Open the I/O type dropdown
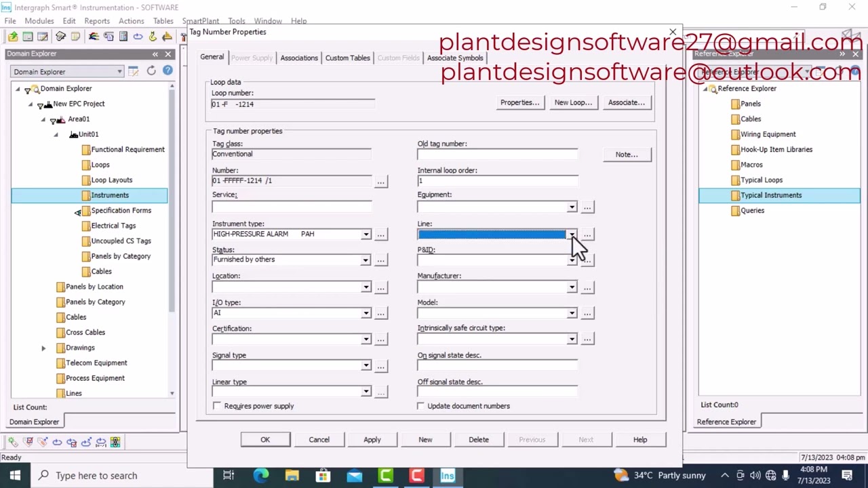The height and width of the screenshot is (488, 868). pos(366,313)
